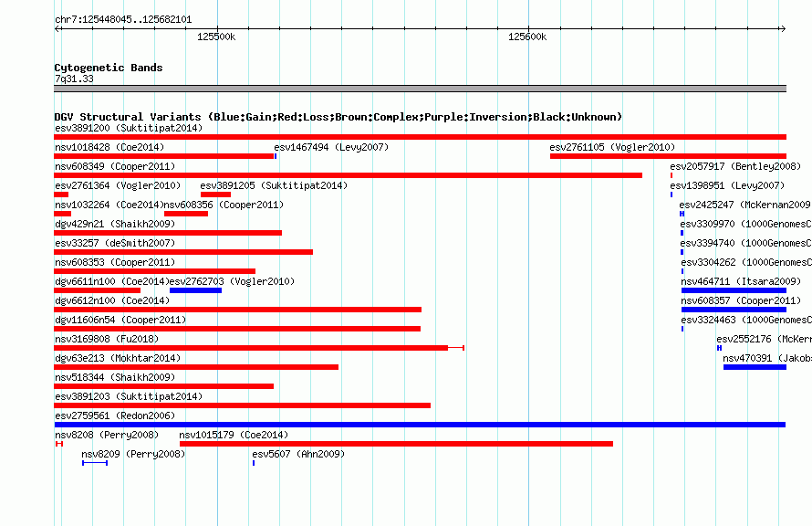The image size is (812, 526).
Task: Open esv3324463 1000Genomes label
Action: coord(746,320)
